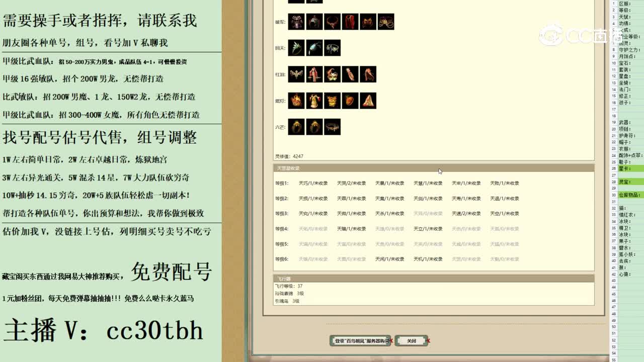Select the last icon in the 红泪 row
644x362 pixels.
tap(368, 74)
